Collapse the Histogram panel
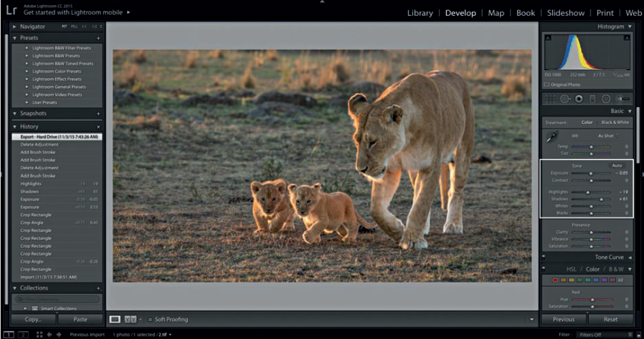Screen dimensions: 644x339 [x=629, y=26]
